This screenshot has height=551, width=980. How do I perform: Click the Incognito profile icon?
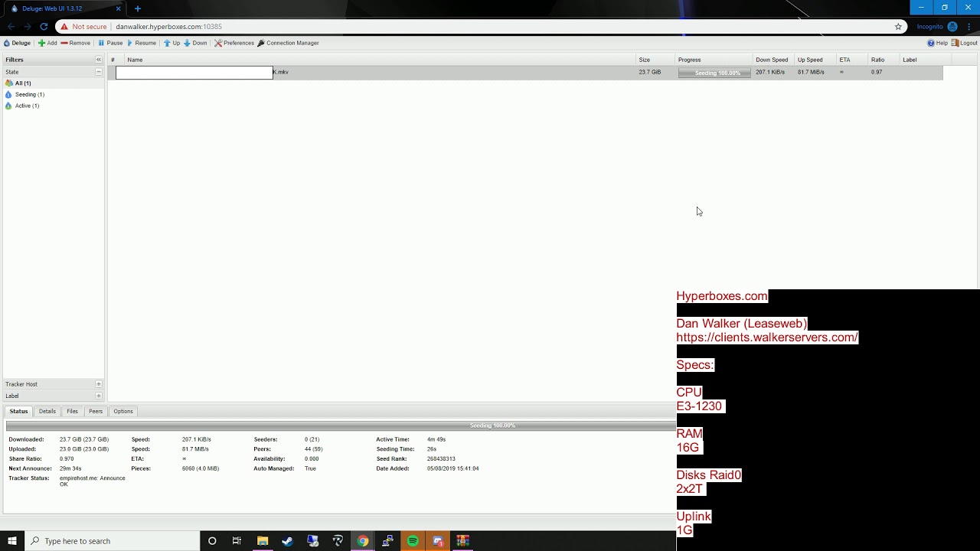coord(952,26)
